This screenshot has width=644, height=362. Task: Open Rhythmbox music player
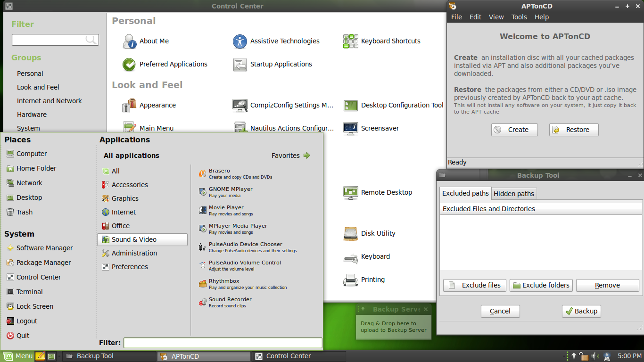pos(242,284)
